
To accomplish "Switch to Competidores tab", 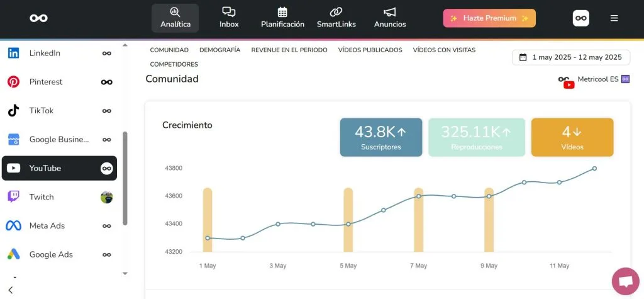I will click(x=174, y=64).
